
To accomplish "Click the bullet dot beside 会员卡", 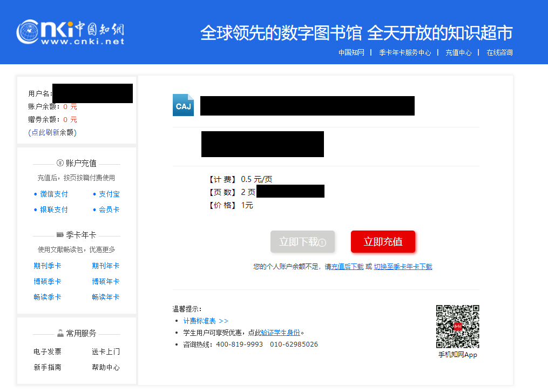I will 94,209.
